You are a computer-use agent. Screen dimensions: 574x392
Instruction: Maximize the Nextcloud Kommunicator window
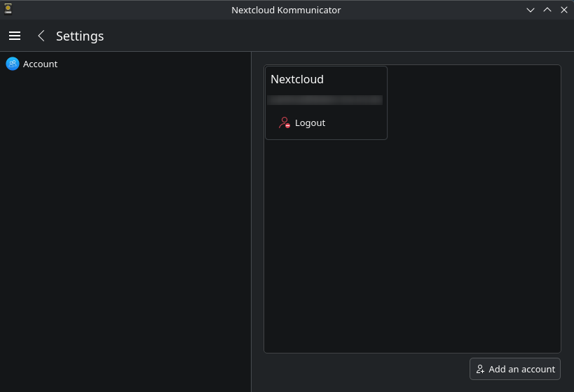[x=547, y=10]
